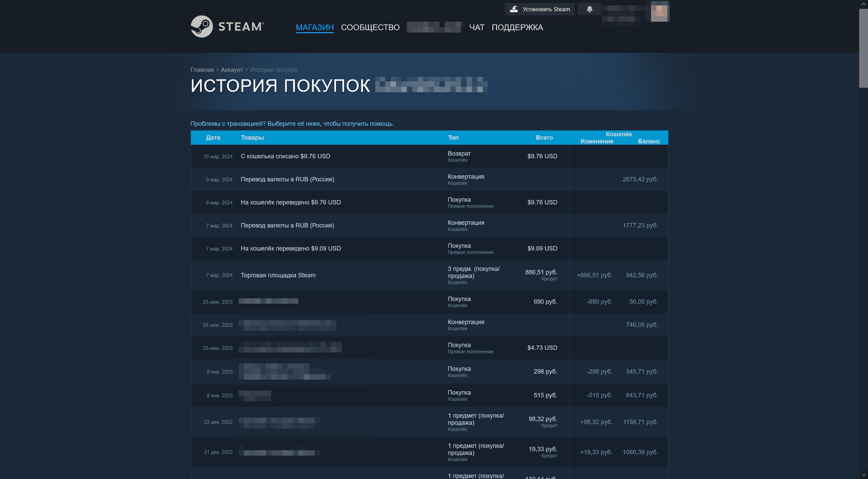Click the date 10 мар. 2024
The height and width of the screenshot is (479, 868).
pyautogui.click(x=218, y=157)
